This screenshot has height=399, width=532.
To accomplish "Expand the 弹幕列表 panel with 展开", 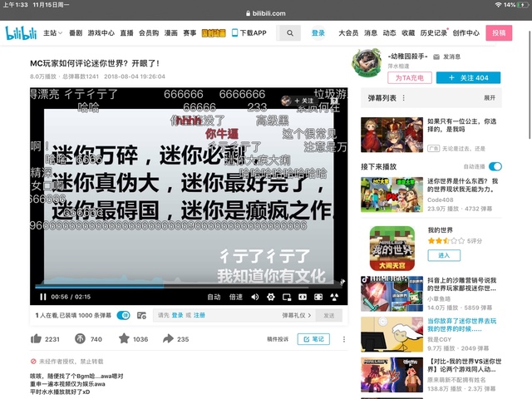I will (x=490, y=98).
